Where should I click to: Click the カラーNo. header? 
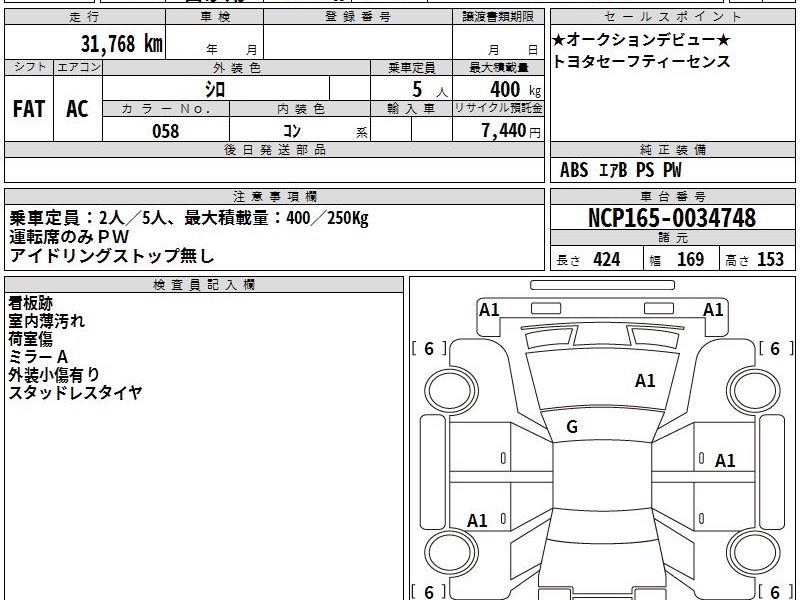pyautogui.click(x=166, y=109)
